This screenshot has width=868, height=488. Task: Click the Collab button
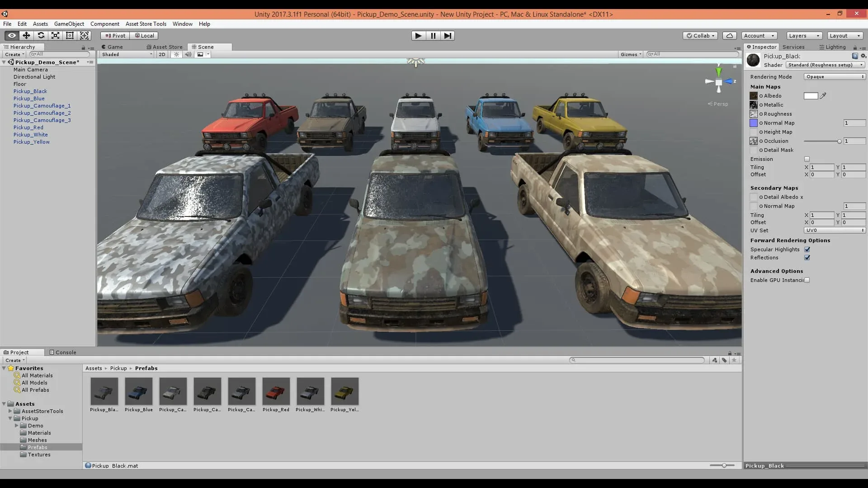click(x=700, y=35)
